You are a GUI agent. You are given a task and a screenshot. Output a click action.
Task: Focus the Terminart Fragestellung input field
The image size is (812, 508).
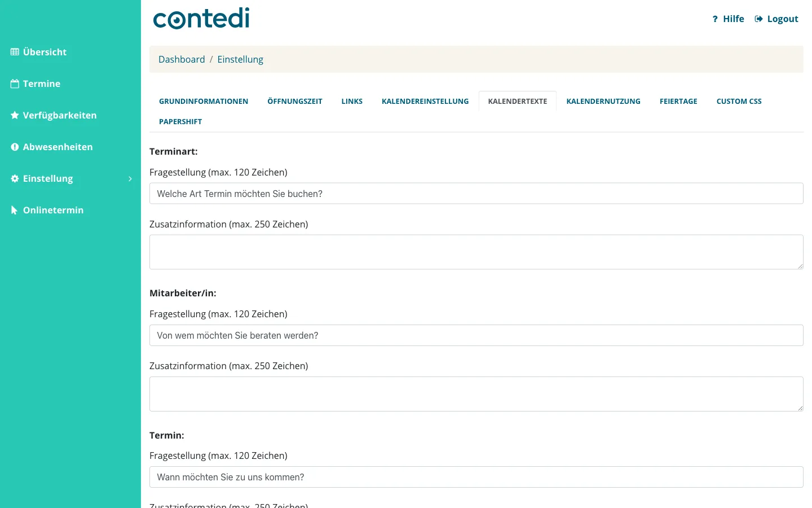(476, 194)
